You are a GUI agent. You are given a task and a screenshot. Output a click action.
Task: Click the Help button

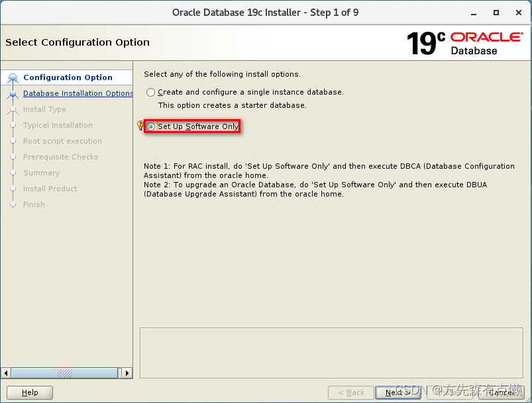[30, 392]
